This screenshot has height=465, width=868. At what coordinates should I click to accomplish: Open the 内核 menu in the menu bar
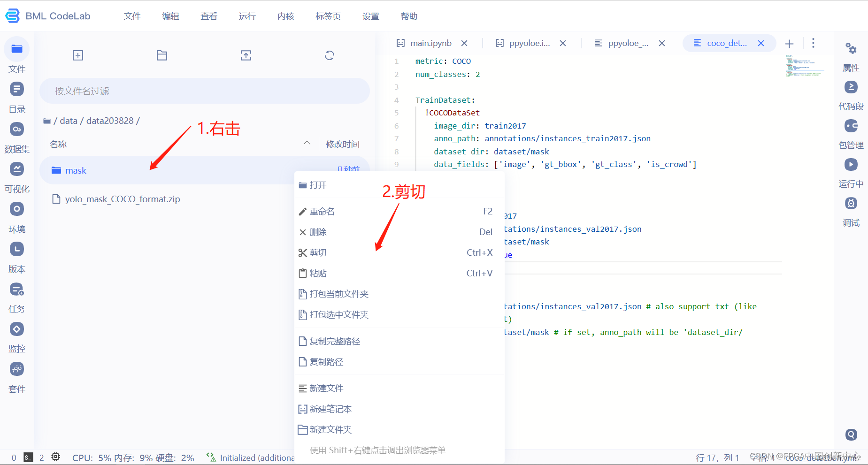(x=286, y=16)
